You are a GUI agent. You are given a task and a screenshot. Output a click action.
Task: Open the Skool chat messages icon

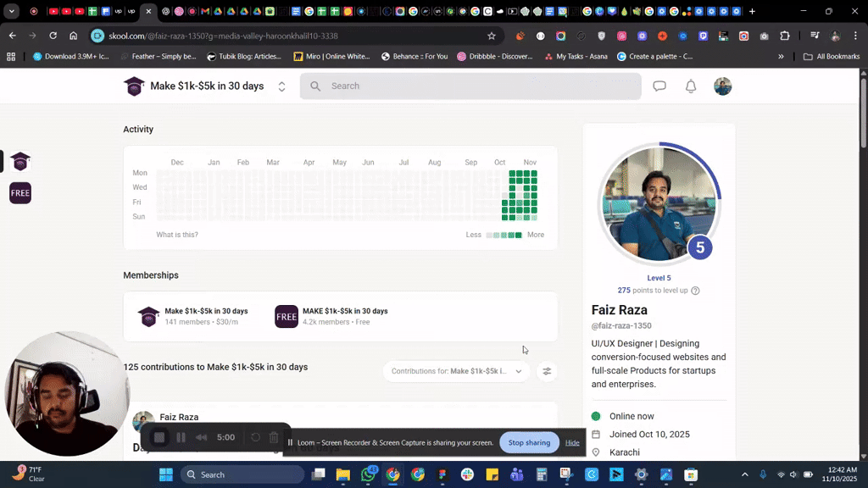point(659,86)
